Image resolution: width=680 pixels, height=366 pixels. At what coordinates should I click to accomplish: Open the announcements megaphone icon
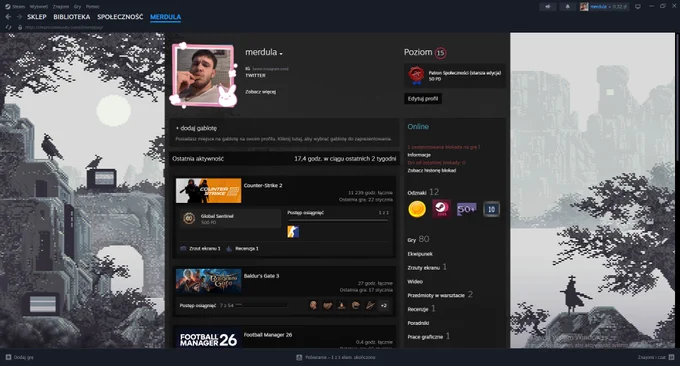tap(548, 7)
